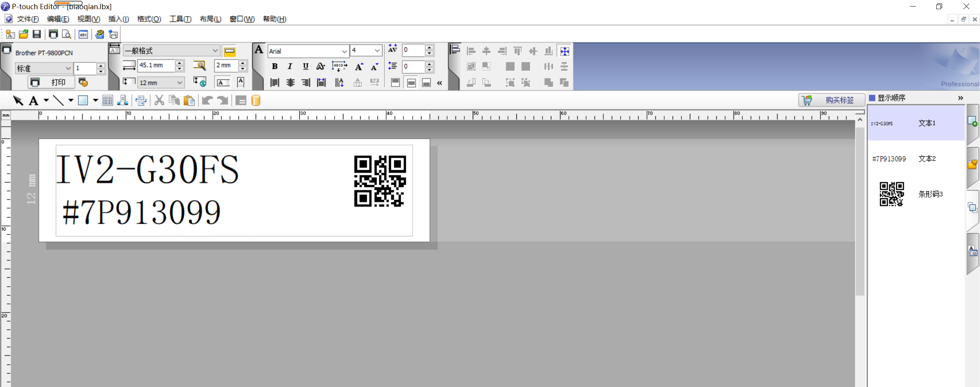
Task: Expand the text tool dropdown arrow
Action: point(46,101)
